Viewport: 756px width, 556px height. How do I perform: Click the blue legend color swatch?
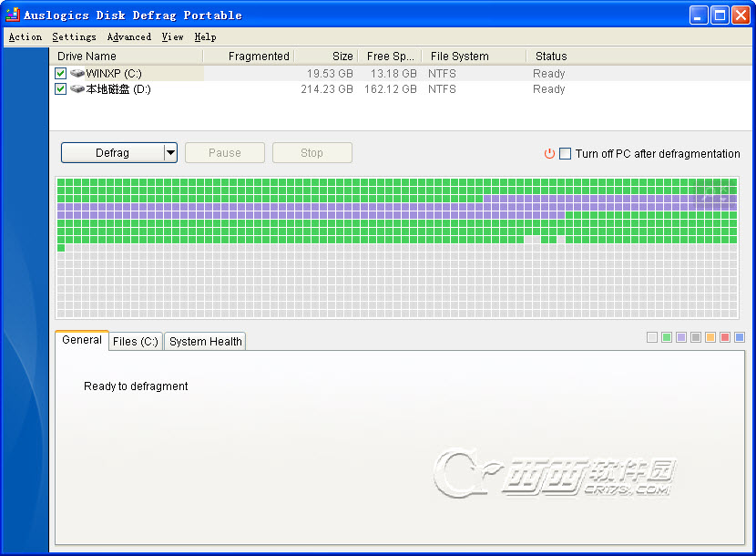[x=740, y=337]
